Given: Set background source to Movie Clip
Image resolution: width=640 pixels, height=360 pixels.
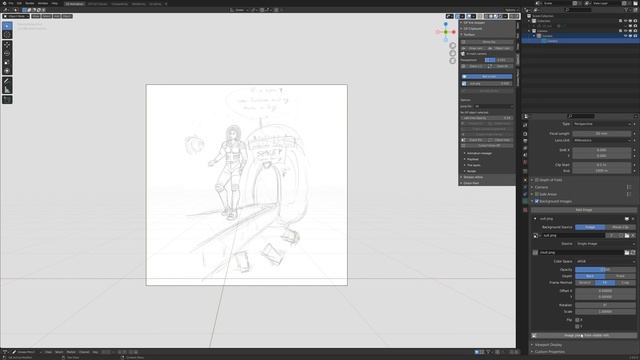Looking at the screenshot, I should point(620,227).
